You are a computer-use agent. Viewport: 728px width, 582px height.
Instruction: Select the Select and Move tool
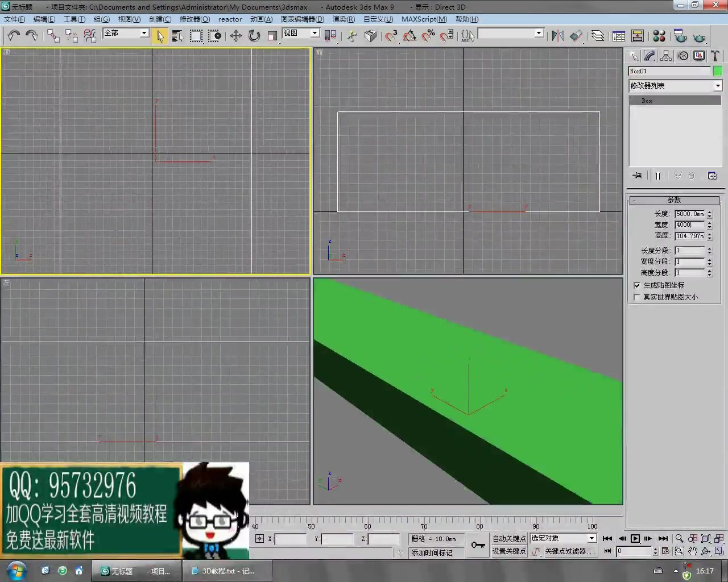[x=236, y=36]
